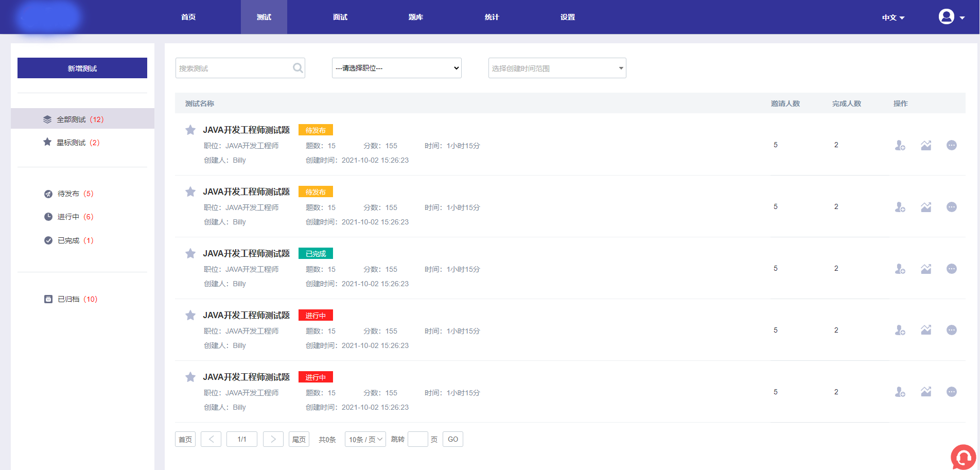Toggle star on the first JAVA test
Viewport: 980px width, 470px height.
[190, 130]
